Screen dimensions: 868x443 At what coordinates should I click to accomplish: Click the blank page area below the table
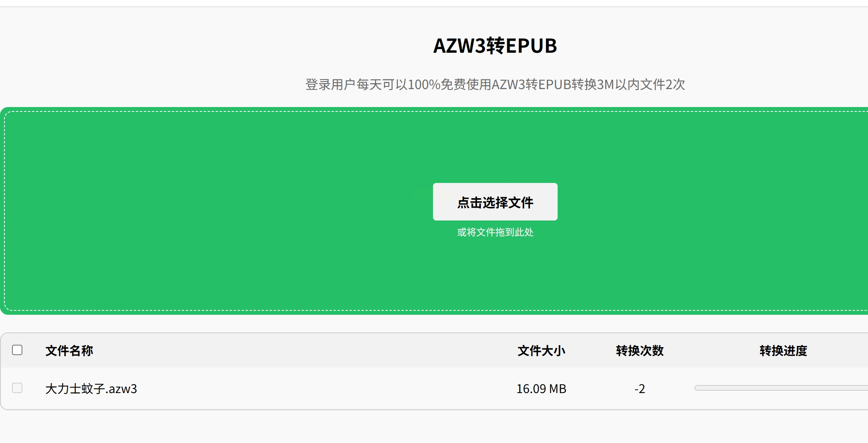[x=399, y=427]
